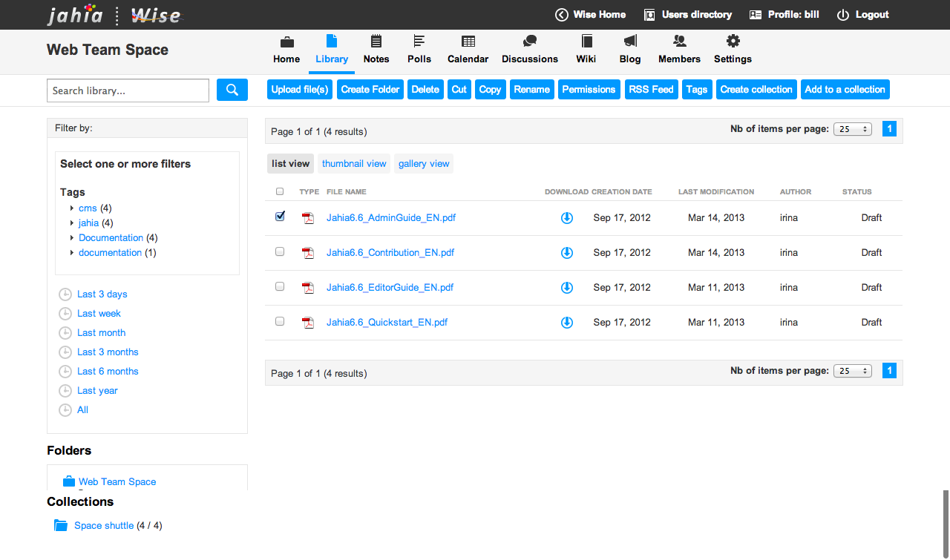Click the Last 3 days clock icon

[x=65, y=294]
